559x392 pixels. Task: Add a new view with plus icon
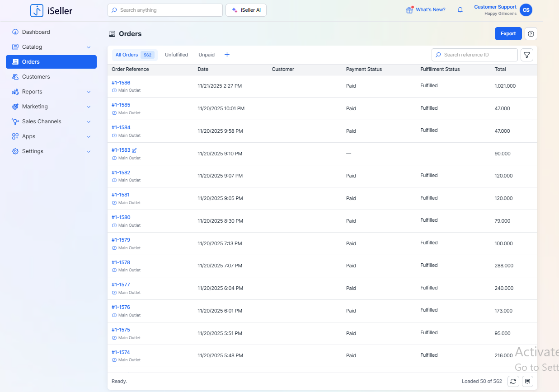pos(227,55)
